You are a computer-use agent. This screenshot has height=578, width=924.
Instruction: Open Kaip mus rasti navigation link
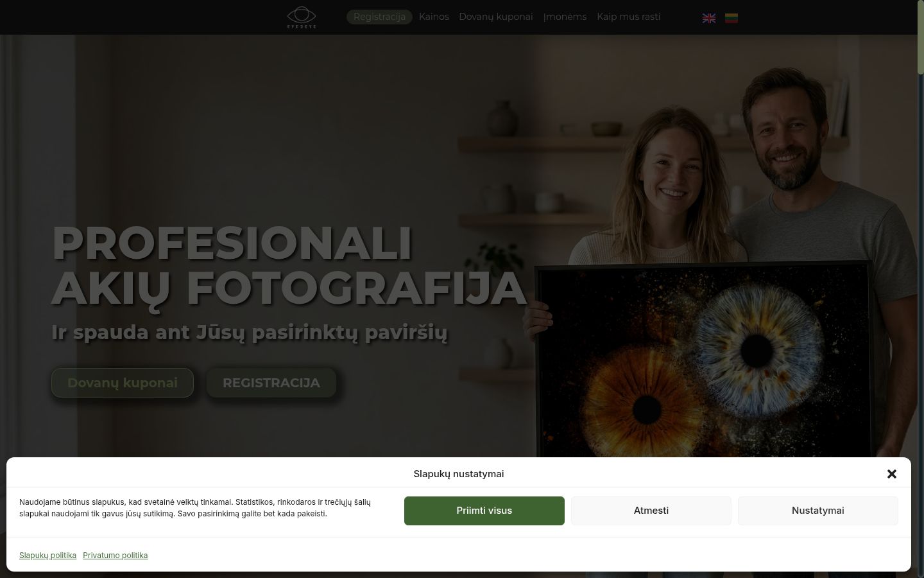628,17
